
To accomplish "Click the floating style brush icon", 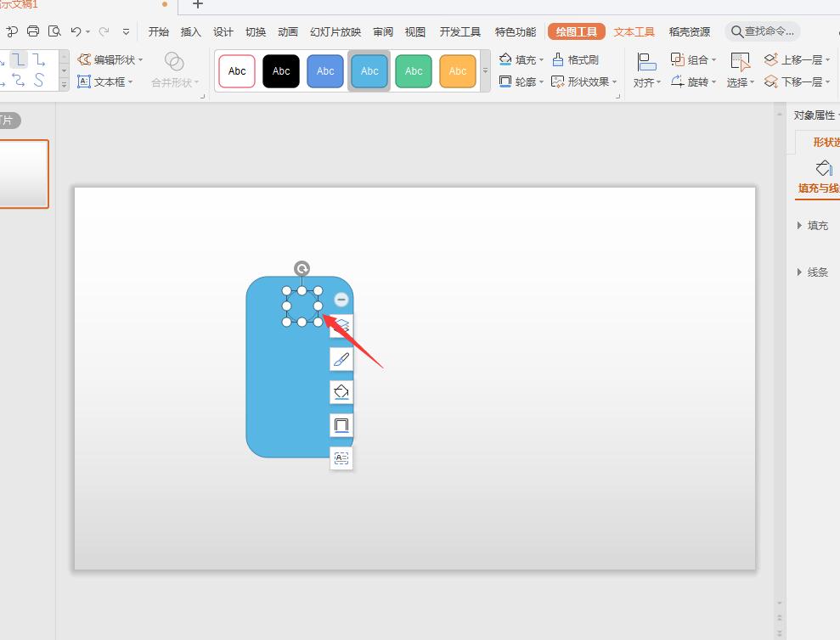I will tap(341, 359).
